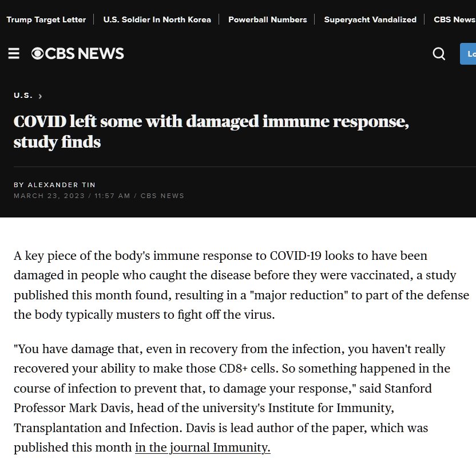Click the CBS News item in trending bar
Screen dimensions: 476x459
454,19
